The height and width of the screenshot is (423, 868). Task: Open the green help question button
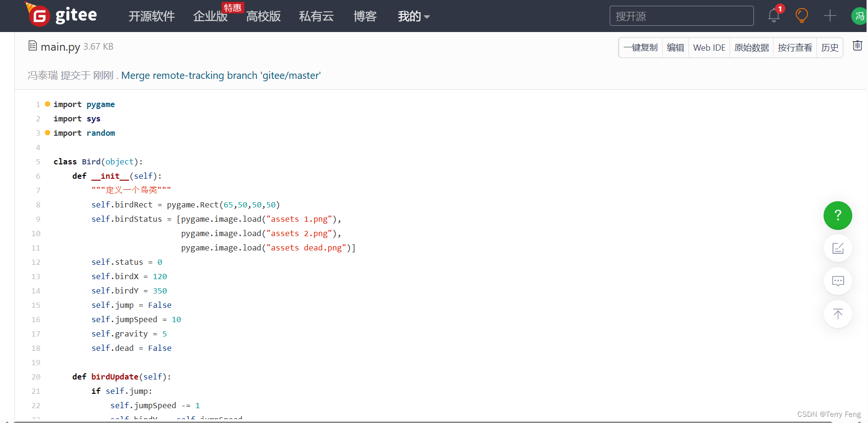click(x=838, y=216)
